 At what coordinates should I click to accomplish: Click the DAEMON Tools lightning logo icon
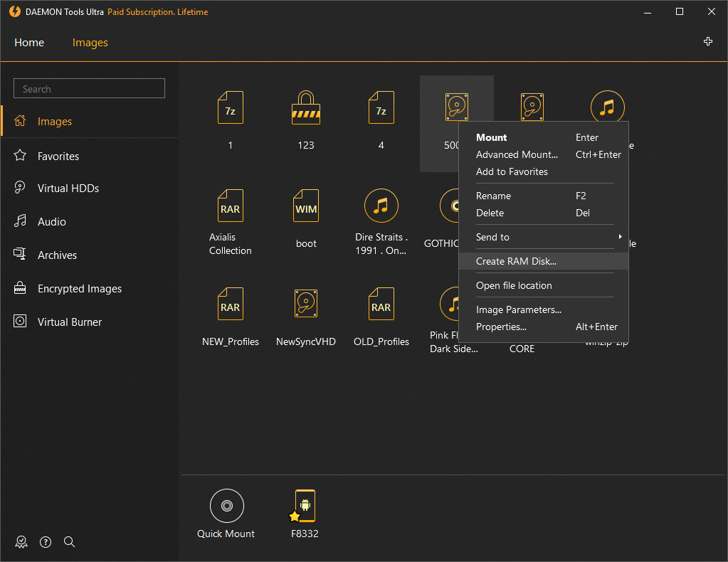pos(15,11)
